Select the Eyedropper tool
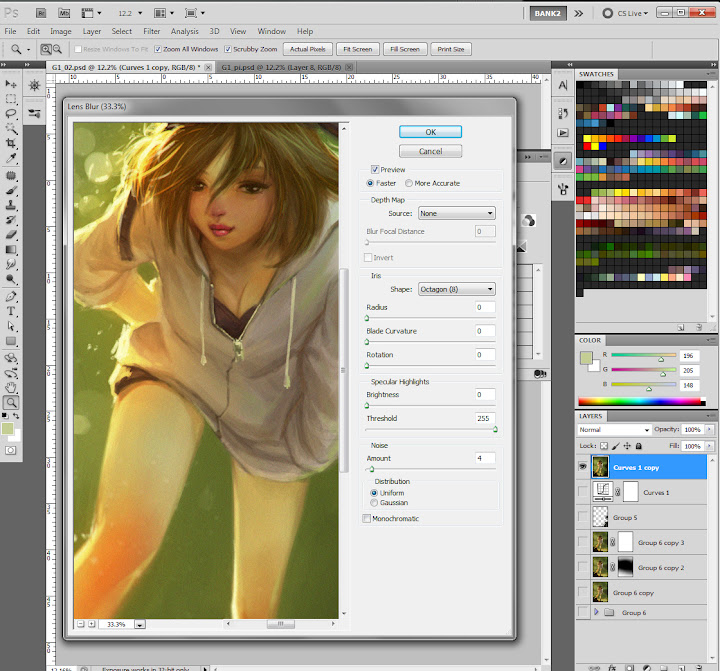This screenshot has height=671, width=720. coord(11,159)
